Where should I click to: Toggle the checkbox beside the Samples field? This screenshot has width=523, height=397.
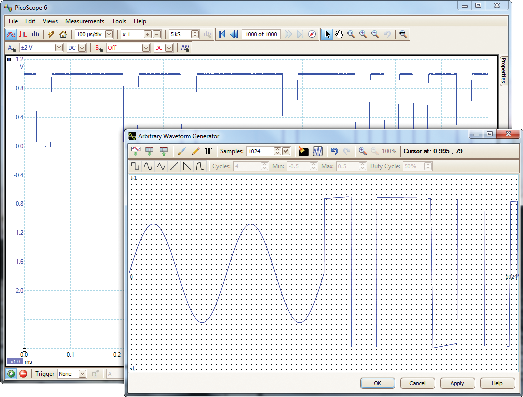pos(286,151)
